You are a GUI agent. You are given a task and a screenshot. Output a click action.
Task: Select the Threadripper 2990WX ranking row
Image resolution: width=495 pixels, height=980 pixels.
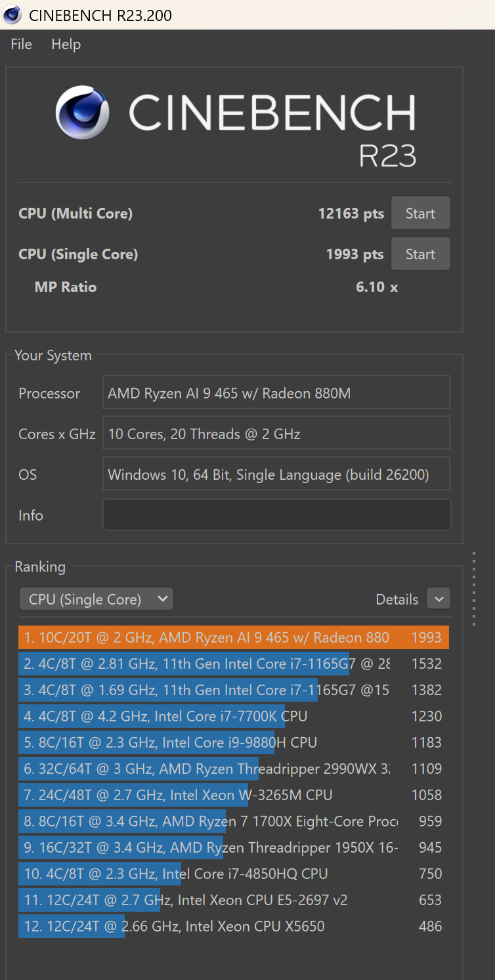click(x=233, y=769)
